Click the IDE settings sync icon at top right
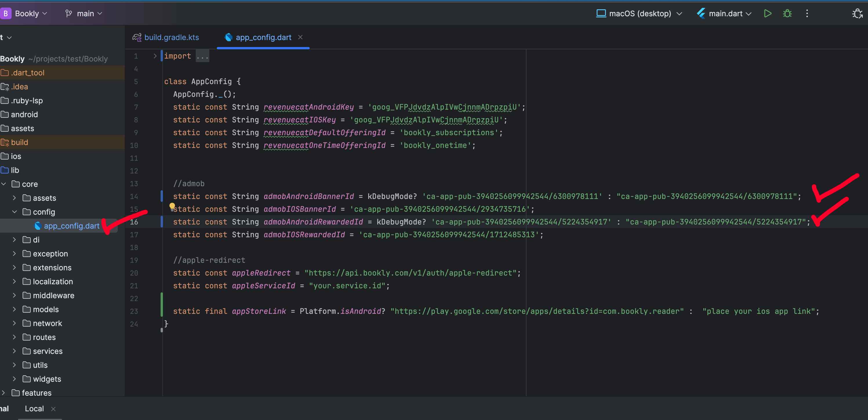 click(857, 13)
